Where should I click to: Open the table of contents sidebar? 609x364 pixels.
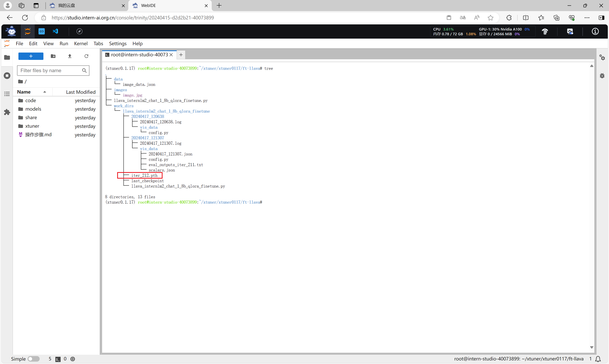[x=7, y=94]
